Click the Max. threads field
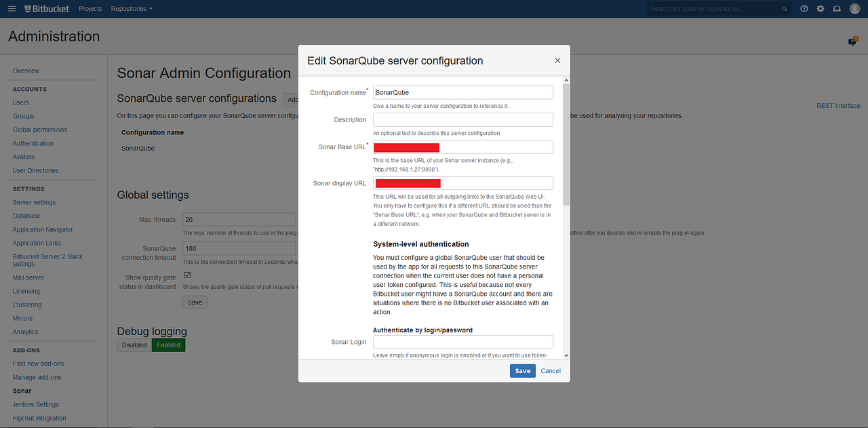 pos(239,219)
